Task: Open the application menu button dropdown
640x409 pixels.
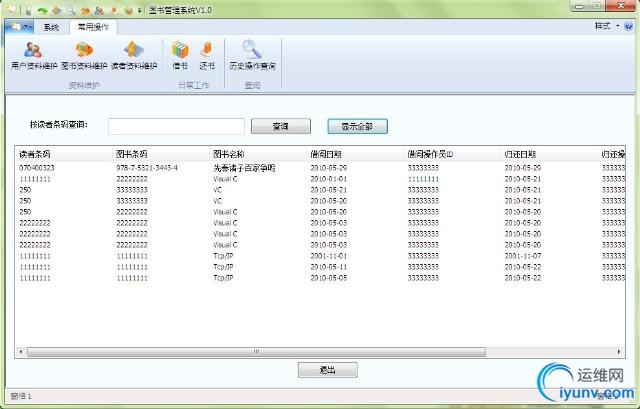Action: click(19, 27)
